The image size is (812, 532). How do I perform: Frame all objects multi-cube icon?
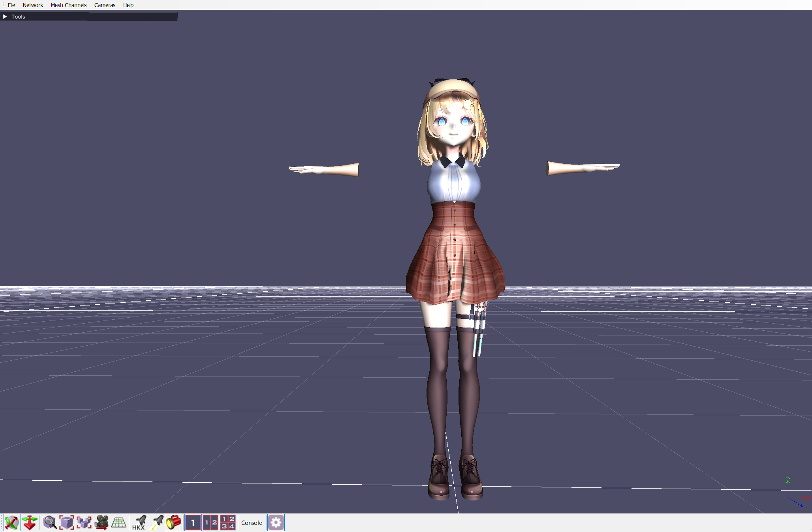[x=84, y=523]
